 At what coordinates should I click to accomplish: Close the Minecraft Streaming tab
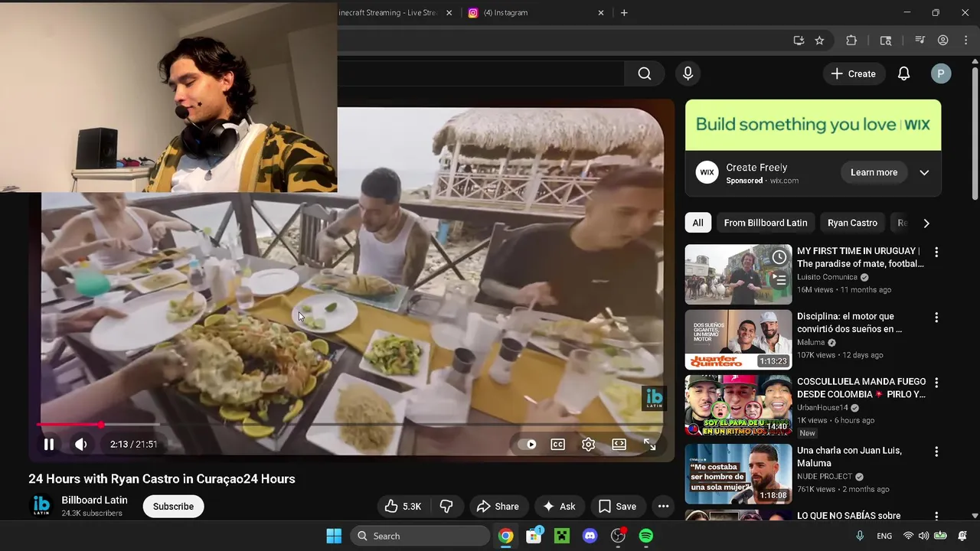point(449,12)
